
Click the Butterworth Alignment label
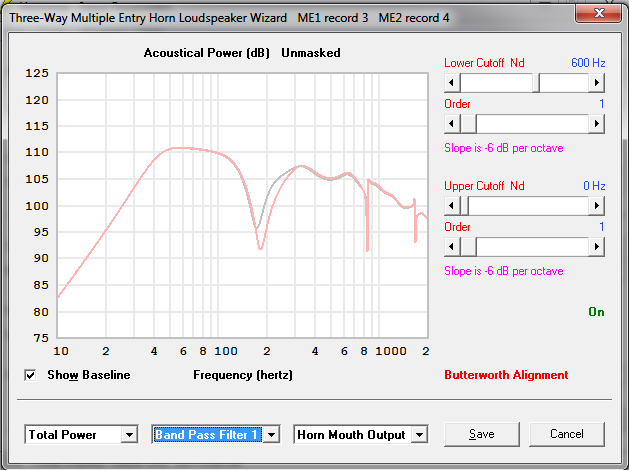click(506, 375)
